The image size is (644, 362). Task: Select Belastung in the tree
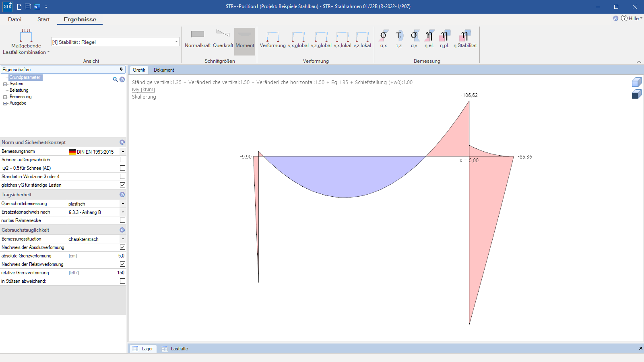coord(19,90)
